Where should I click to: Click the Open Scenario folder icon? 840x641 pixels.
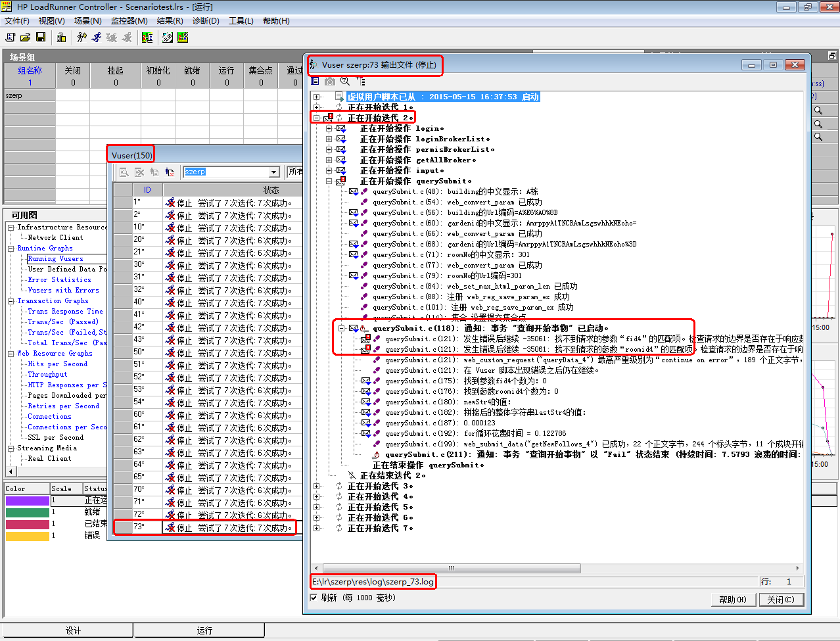click(25, 37)
